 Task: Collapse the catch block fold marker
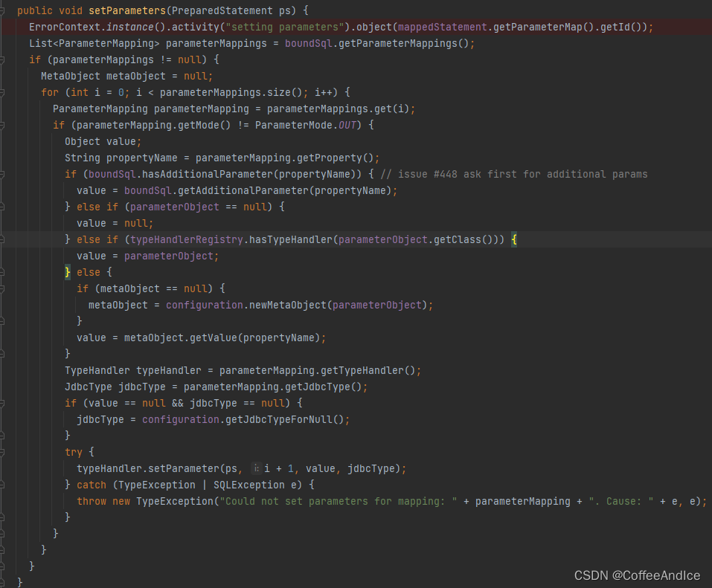[1, 485]
